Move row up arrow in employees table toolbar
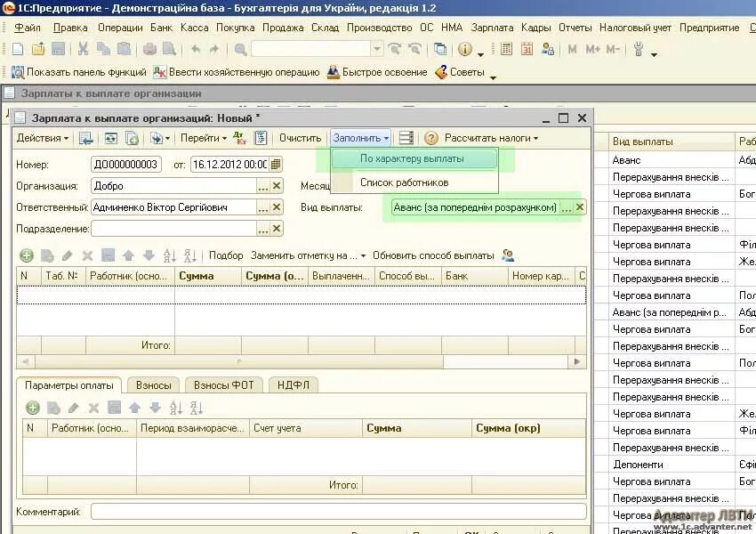Screen dimensions: 756x534 [128, 255]
